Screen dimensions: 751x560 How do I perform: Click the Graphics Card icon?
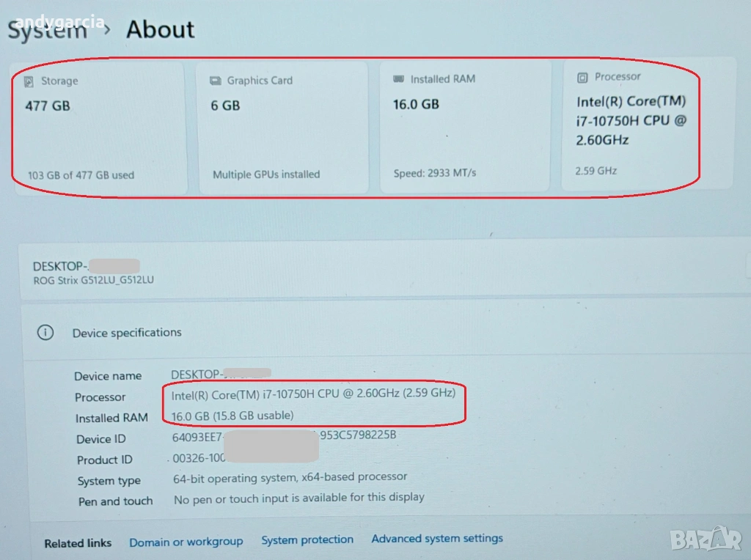[x=216, y=81]
